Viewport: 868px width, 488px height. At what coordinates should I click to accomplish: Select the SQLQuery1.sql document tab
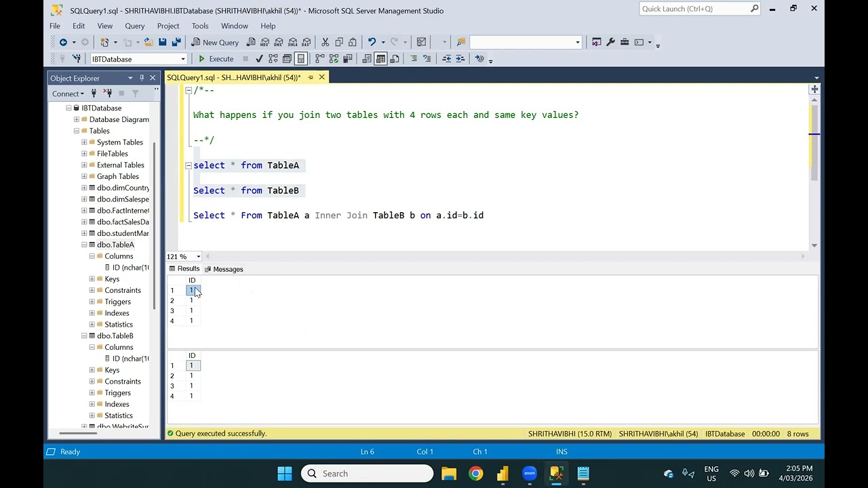pyautogui.click(x=233, y=77)
